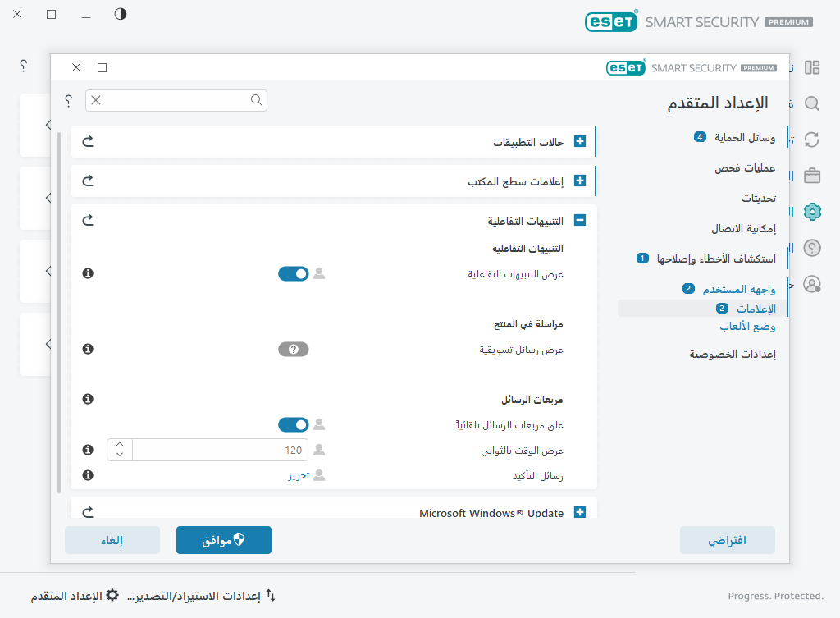Expand the حالات التطبيقات section
This screenshot has width=840, height=618.
pyautogui.click(x=580, y=141)
